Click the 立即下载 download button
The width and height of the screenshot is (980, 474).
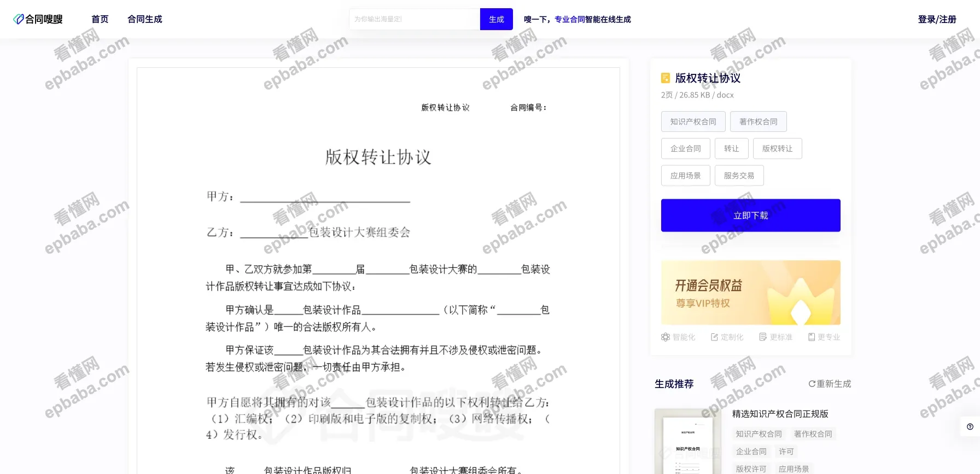751,215
